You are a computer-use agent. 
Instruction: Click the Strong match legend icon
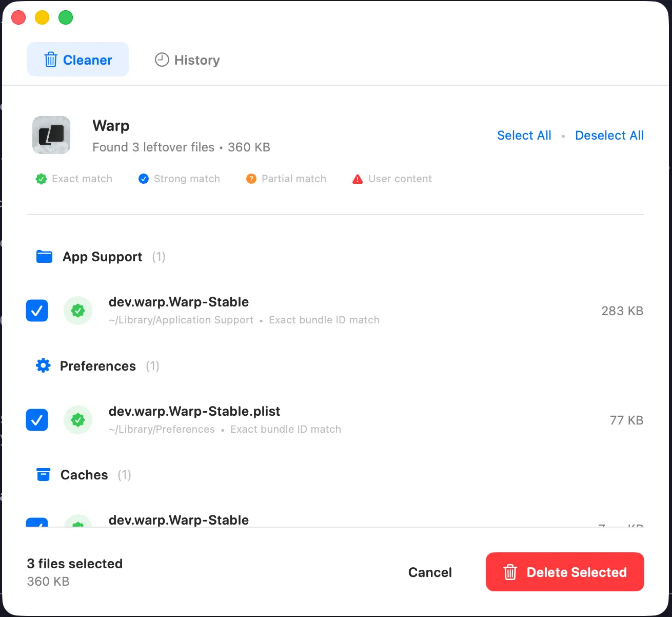144,179
